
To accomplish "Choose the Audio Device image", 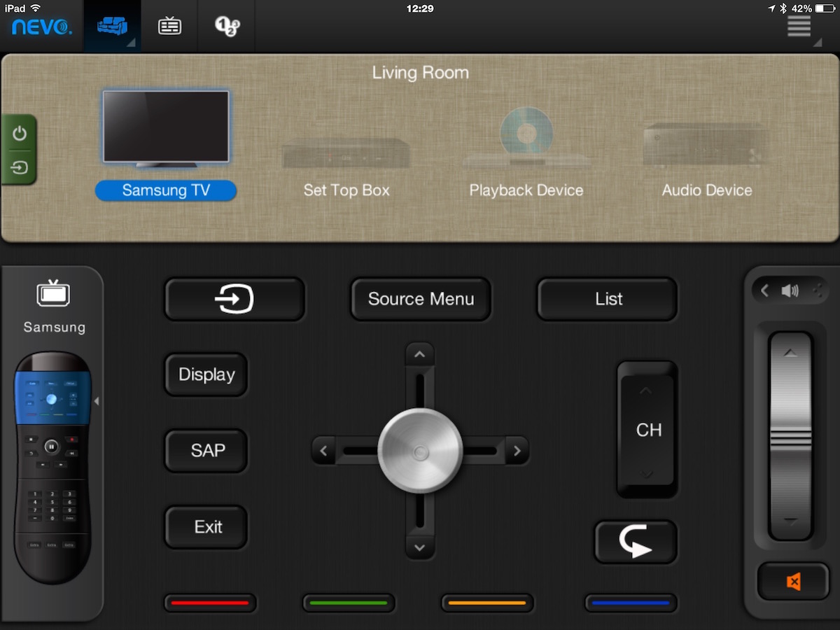I will [706, 144].
